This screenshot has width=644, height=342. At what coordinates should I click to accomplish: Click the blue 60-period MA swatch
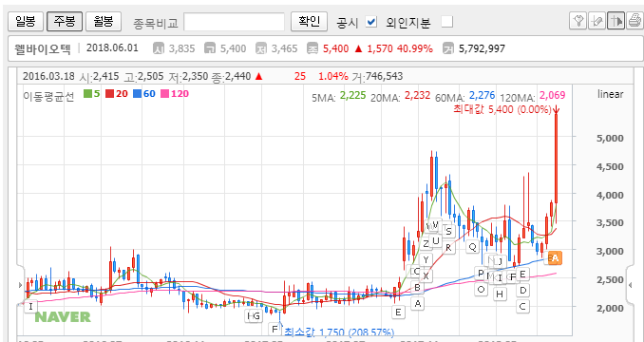[x=137, y=94]
